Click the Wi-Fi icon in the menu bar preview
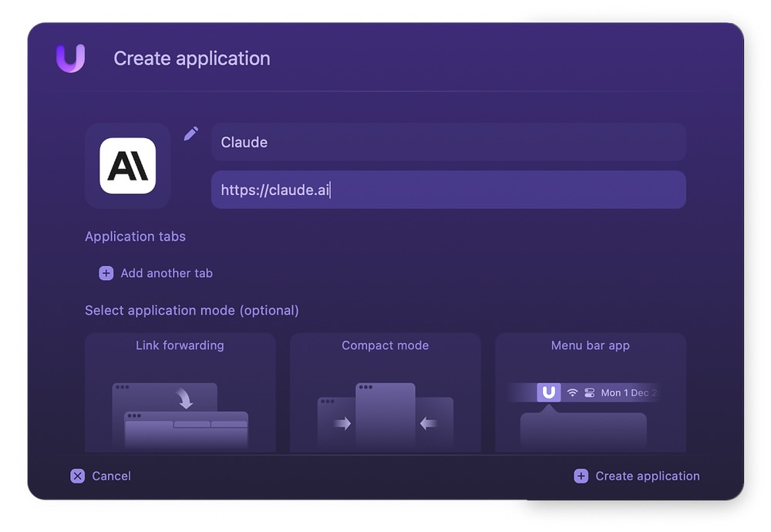This screenshot has width=771, height=532. pyautogui.click(x=571, y=392)
